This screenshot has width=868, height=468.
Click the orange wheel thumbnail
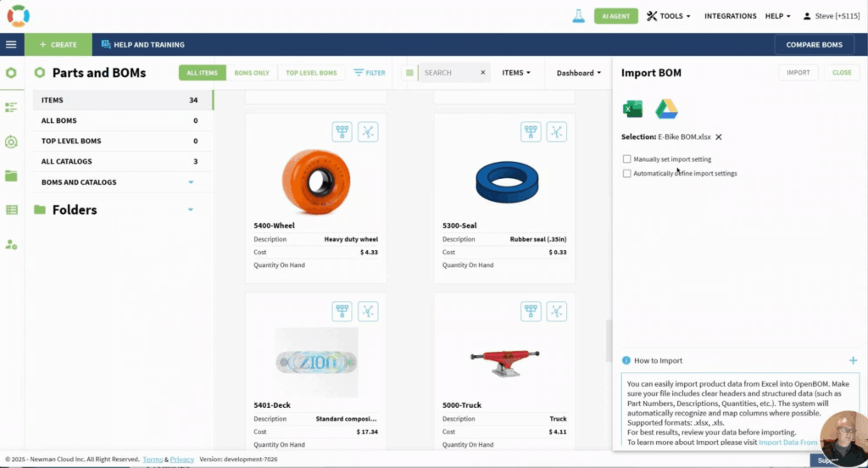click(316, 181)
